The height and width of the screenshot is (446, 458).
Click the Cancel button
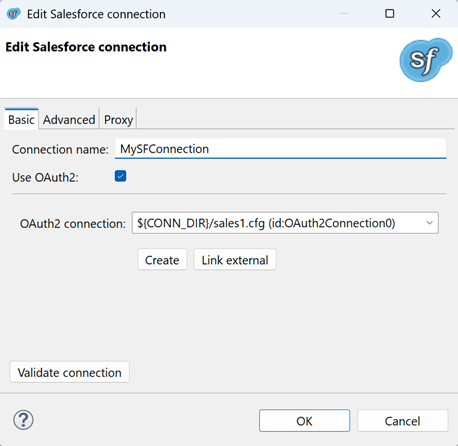(x=403, y=421)
